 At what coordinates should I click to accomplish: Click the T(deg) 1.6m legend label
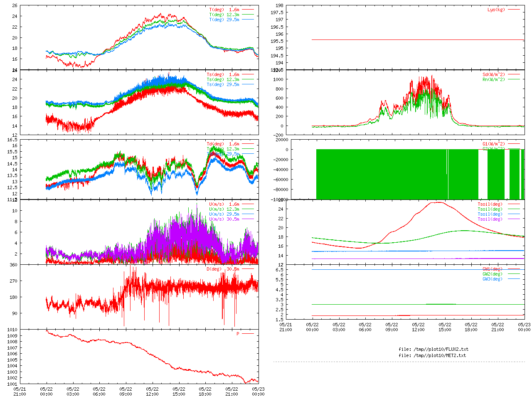224,10
